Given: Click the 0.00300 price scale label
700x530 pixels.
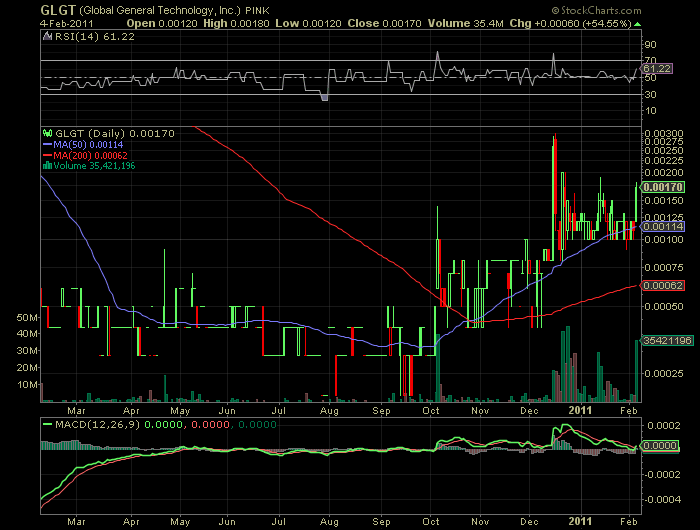Looking at the screenshot, I should click(x=664, y=134).
